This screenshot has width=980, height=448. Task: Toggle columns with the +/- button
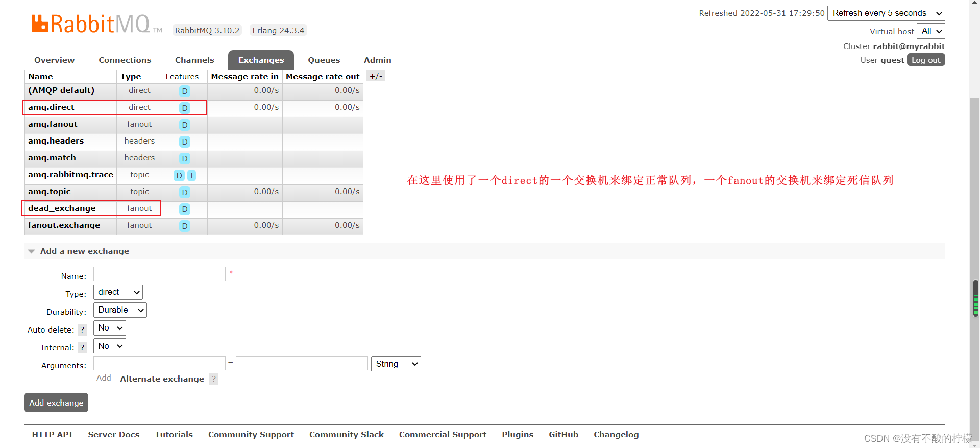pos(376,76)
